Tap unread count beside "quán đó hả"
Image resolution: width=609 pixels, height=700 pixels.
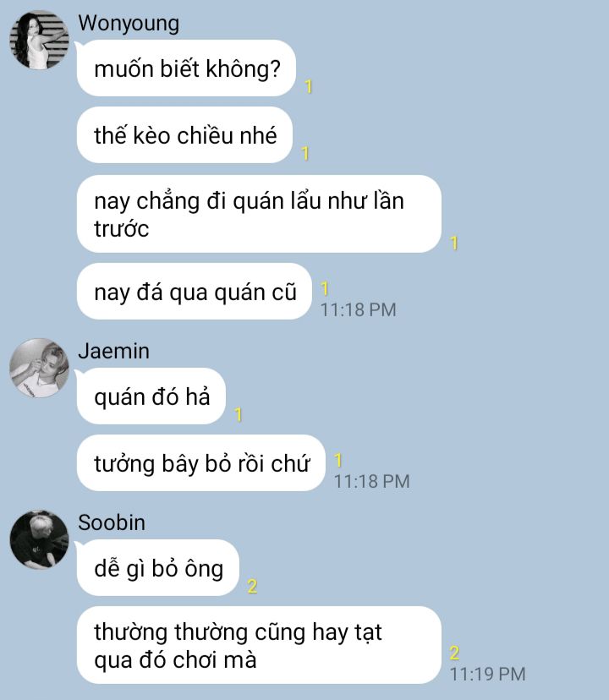239,415
